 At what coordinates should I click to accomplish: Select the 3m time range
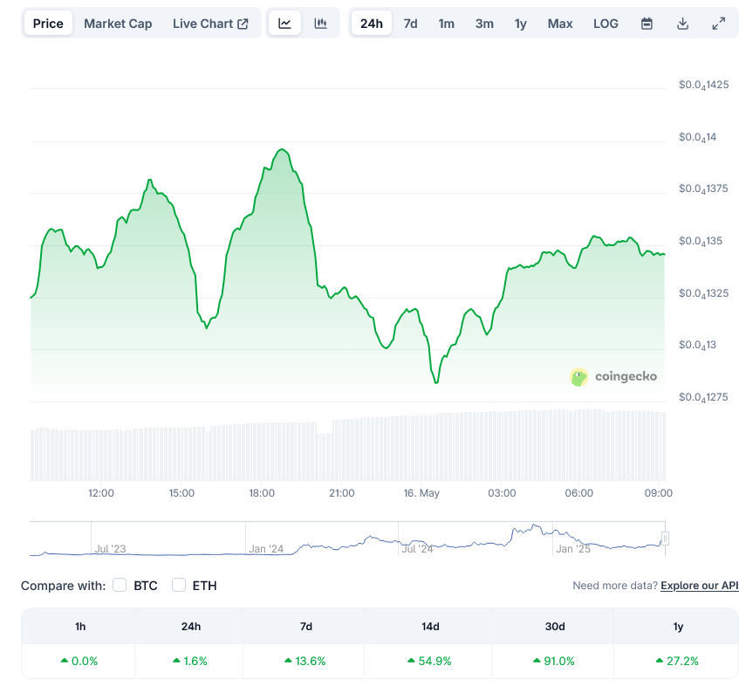[x=484, y=24]
